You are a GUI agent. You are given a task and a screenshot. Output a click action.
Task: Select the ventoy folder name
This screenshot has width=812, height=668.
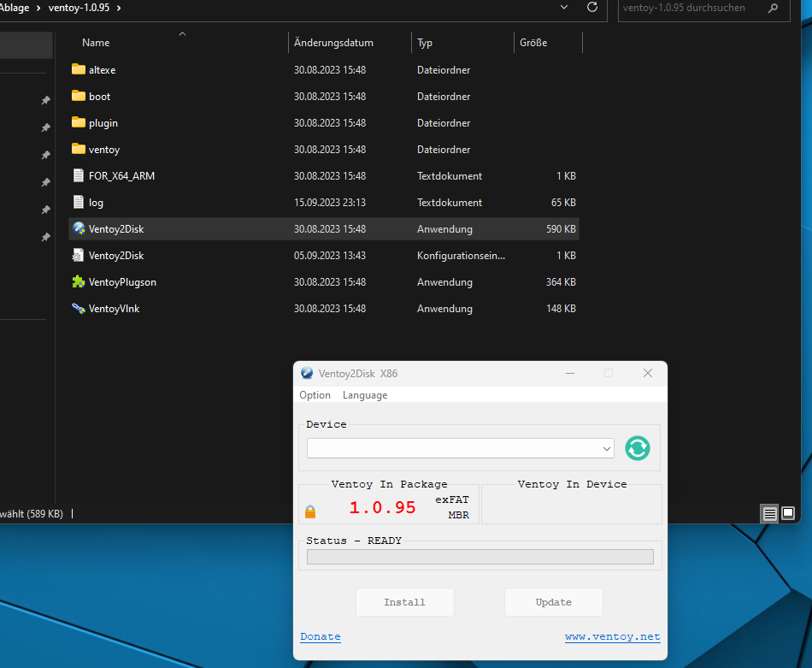[x=104, y=149]
